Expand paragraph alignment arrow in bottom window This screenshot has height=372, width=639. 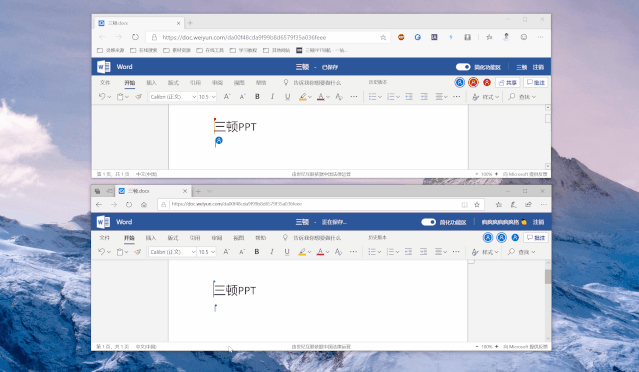click(x=445, y=252)
